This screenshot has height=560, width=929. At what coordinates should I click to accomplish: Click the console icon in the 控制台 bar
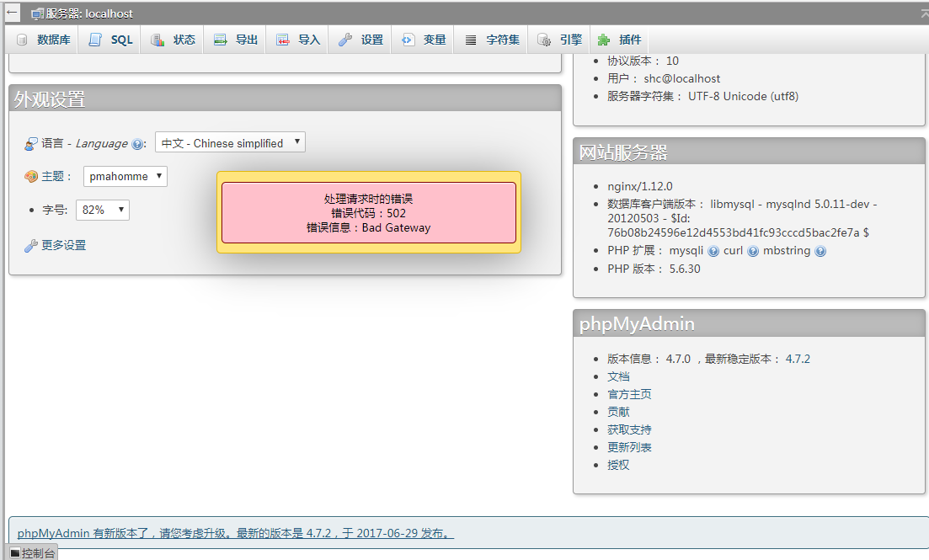[x=15, y=553]
